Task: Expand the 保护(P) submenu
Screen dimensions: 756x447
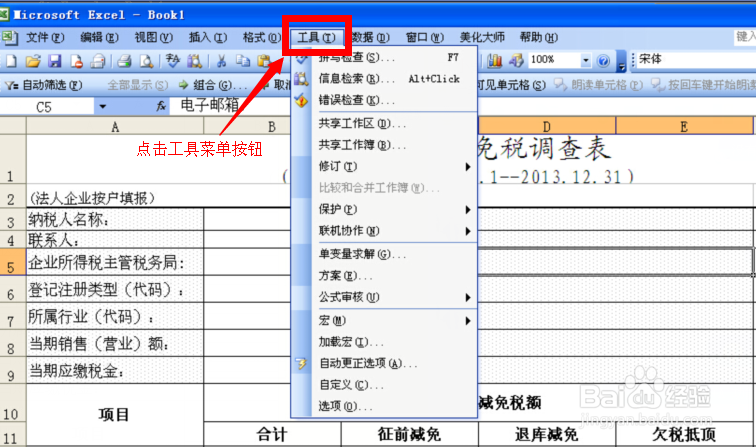Action: pos(384,209)
